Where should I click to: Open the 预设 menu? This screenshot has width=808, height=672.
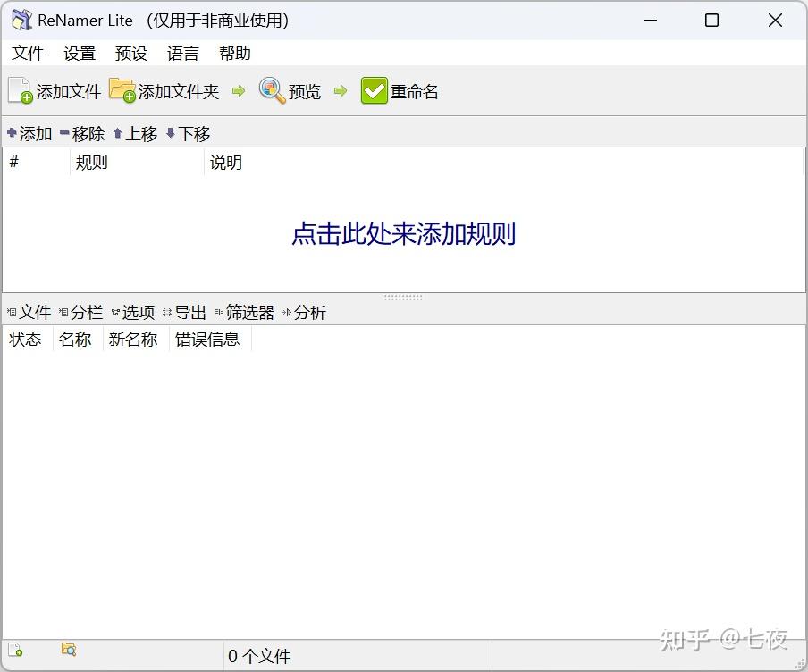[131, 53]
